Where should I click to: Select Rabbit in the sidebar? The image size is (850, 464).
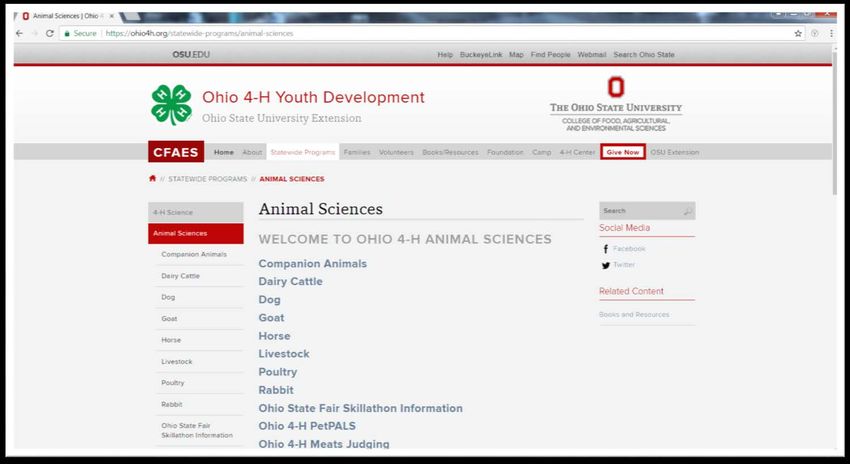pos(172,404)
